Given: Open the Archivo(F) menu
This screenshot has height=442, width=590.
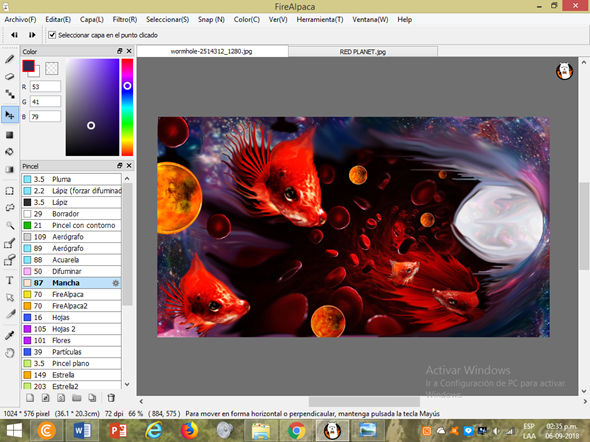Looking at the screenshot, I should coord(20,20).
